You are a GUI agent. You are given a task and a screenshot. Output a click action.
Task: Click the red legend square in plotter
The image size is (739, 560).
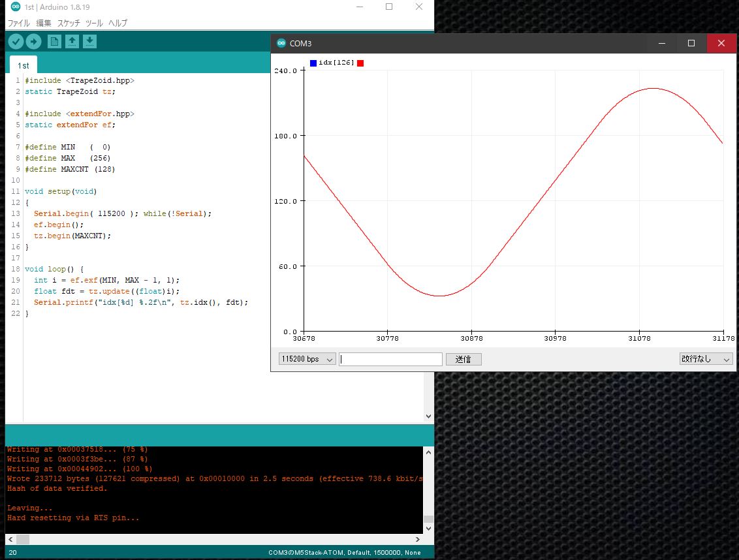point(360,63)
